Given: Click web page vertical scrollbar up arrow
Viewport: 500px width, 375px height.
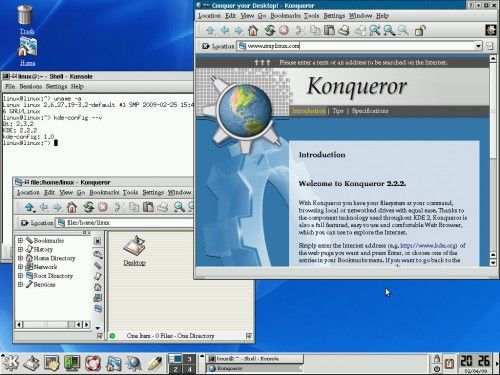Looking at the screenshot, I should [493, 59].
